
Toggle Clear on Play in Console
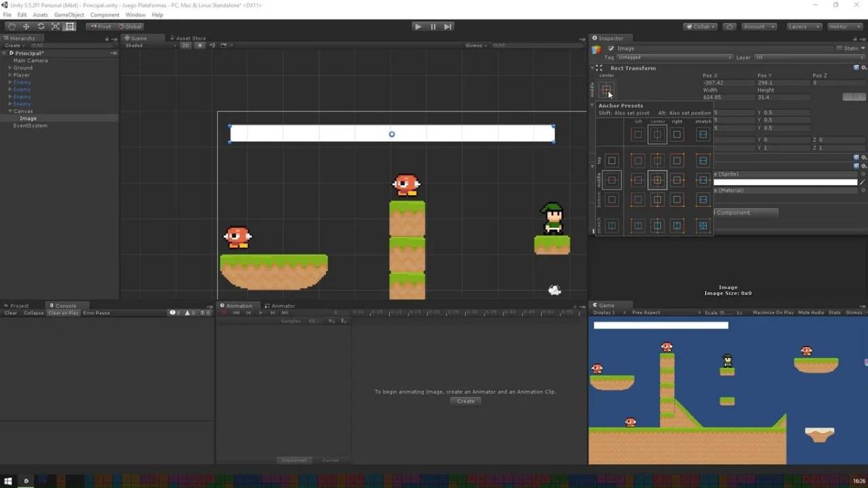pos(64,313)
